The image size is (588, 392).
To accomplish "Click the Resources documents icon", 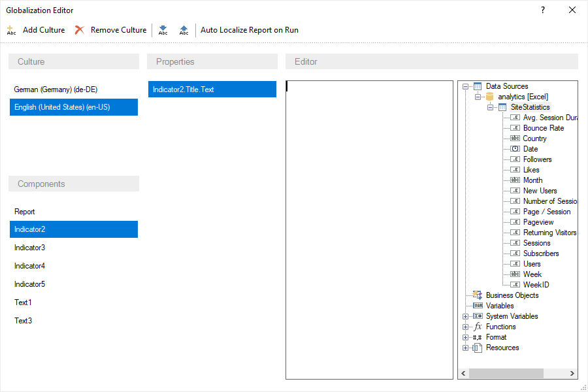I will tap(478, 348).
